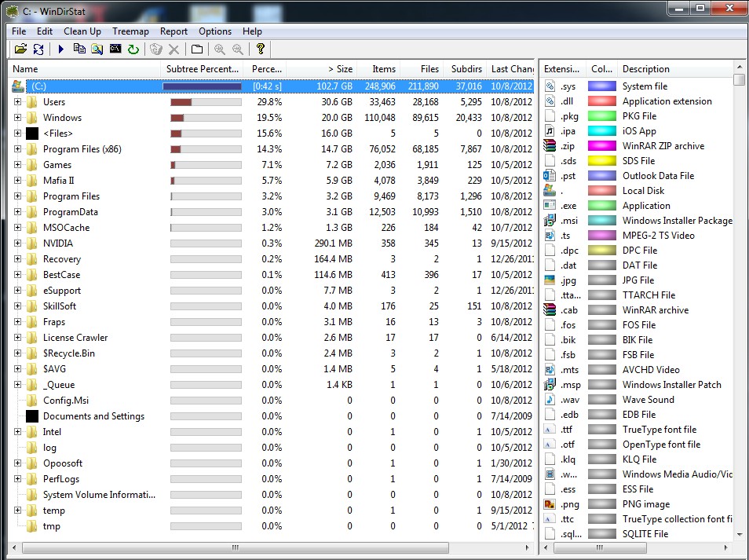The height and width of the screenshot is (560, 749).
Task: Click the Explorer Here toolbar icon
Action: coord(97,49)
